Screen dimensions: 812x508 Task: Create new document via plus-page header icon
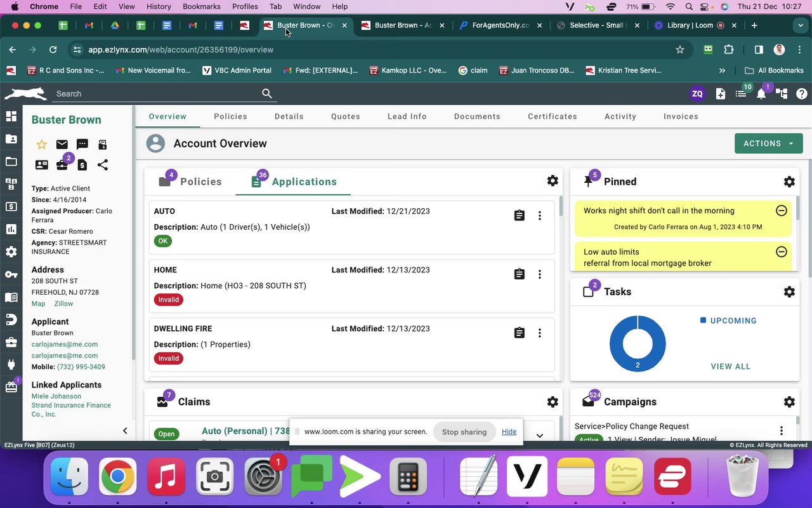tap(721, 94)
